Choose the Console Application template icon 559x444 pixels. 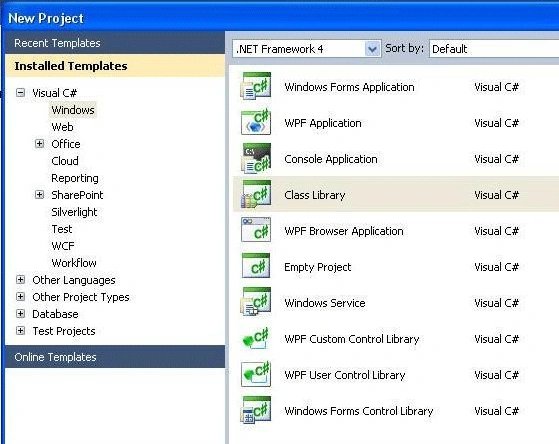(256, 158)
